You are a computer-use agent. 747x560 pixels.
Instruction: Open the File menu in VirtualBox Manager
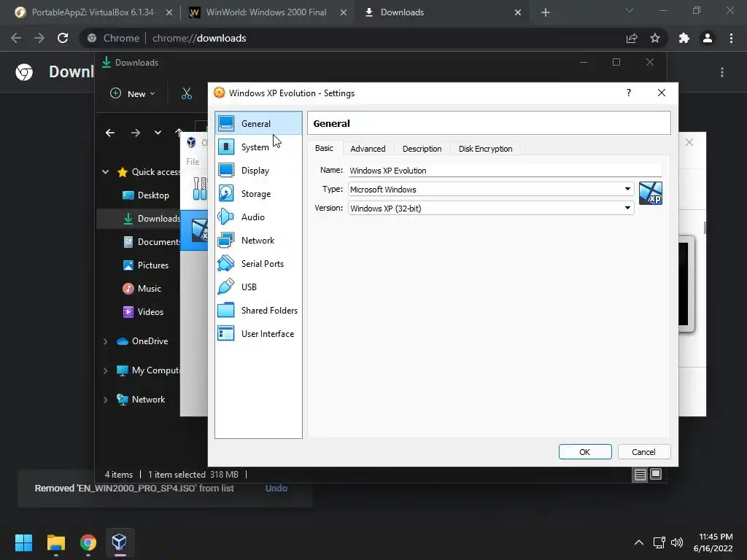tap(193, 161)
